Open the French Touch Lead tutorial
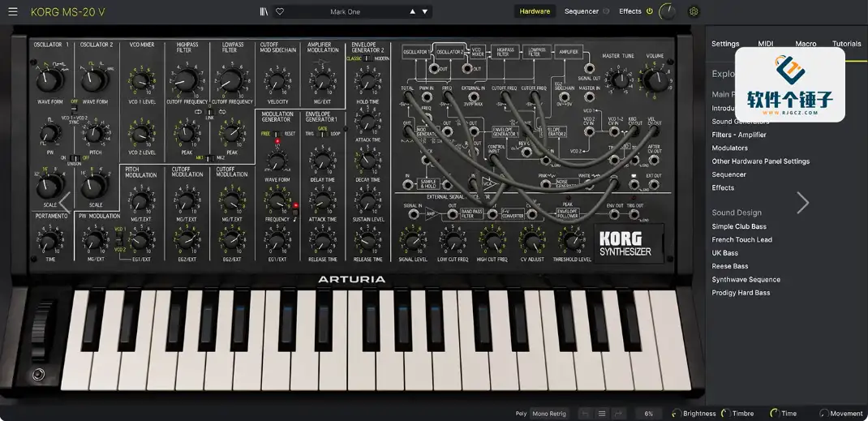Viewport: 868px width, 421px height. pyautogui.click(x=741, y=239)
